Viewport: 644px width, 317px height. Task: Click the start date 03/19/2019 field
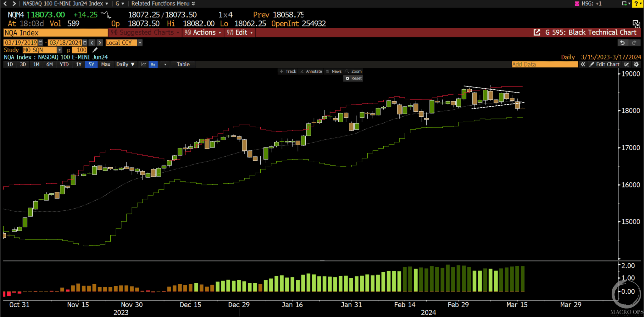(21, 42)
